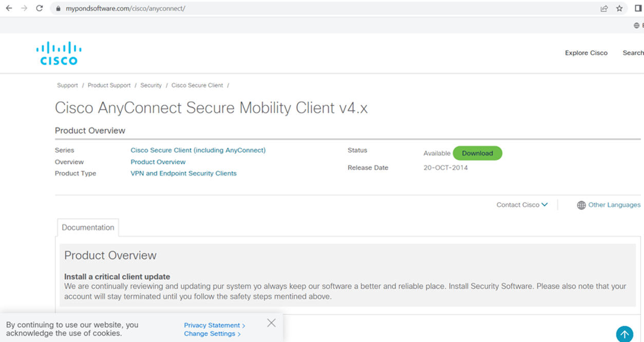Click the lock icon in address bar
Viewport: 644px width, 342px height.
[58, 9]
